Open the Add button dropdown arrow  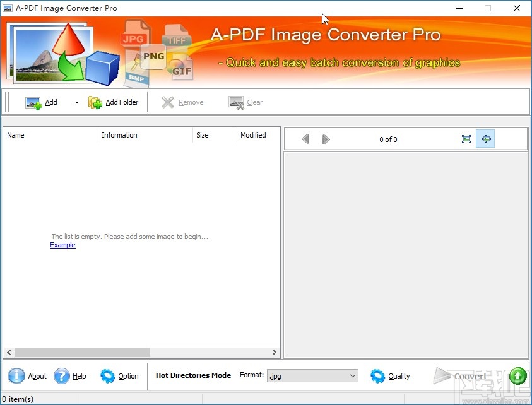tap(75, 102)
